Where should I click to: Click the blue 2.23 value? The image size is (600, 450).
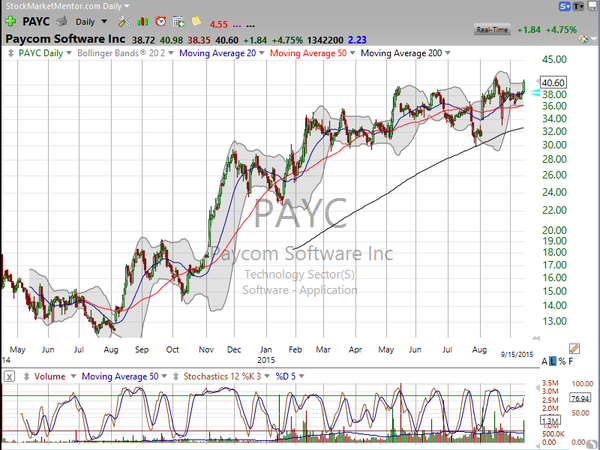click(357, 40)
